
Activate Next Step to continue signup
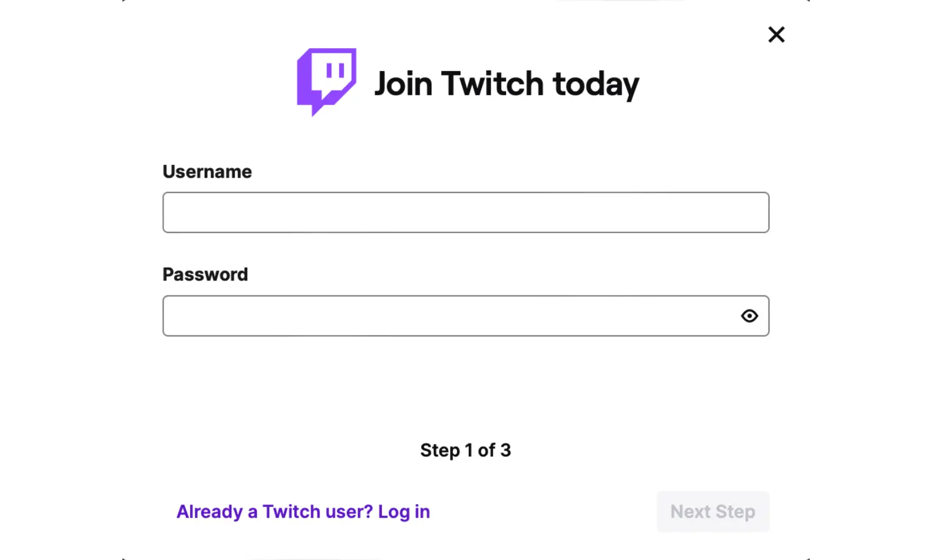point(713,511)
